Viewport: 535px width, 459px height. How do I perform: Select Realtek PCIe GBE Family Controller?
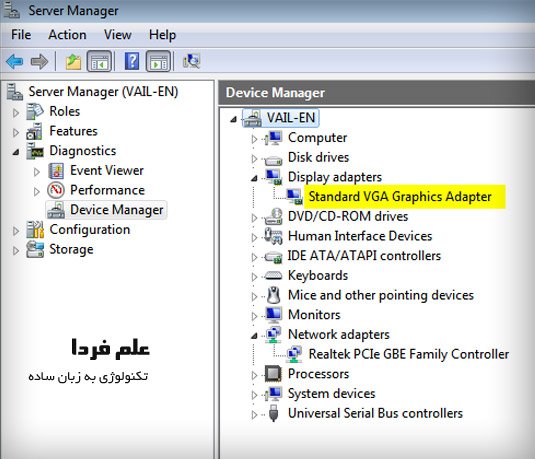click(409, 354)
